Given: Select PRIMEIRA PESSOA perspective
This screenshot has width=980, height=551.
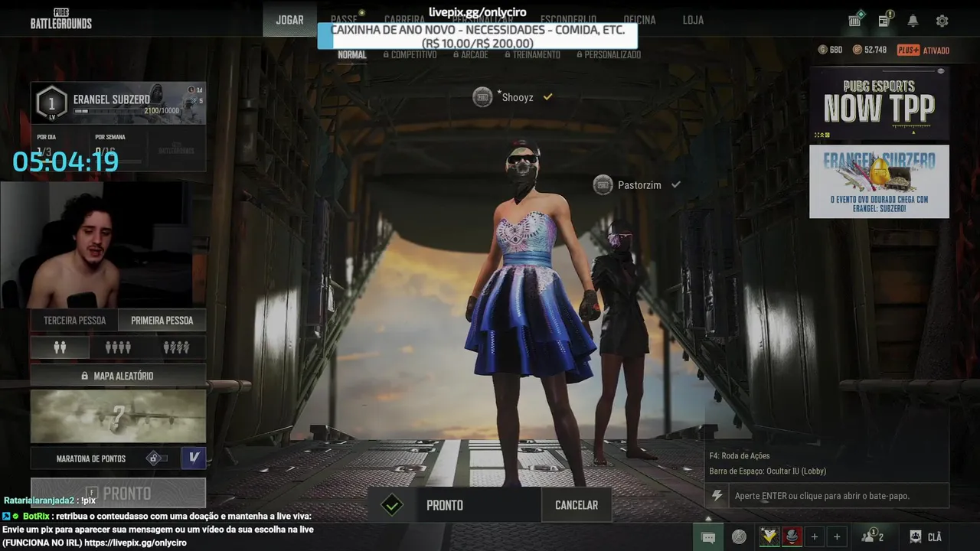Looking at the screenshot, I should pyautogui.click(x=162, y=321).
